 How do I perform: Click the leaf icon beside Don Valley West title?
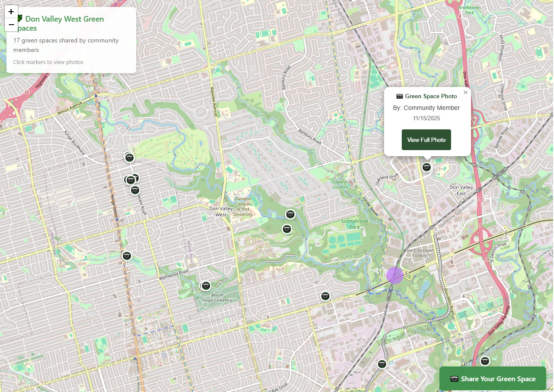(x=19, y=18)
